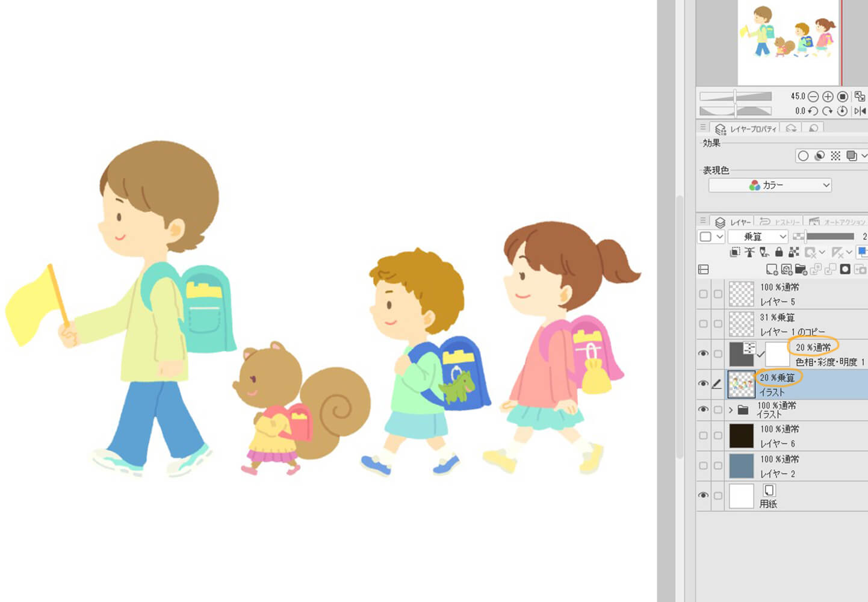The image size is (868, 602).
Task: Rotate canvas left with the Navigator icon
Action: click(x=813, y=111)
